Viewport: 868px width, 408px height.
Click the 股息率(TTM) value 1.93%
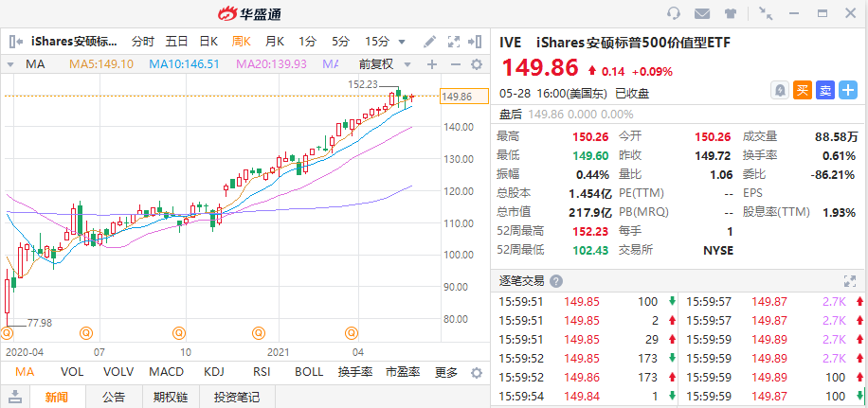pos(840,212)
